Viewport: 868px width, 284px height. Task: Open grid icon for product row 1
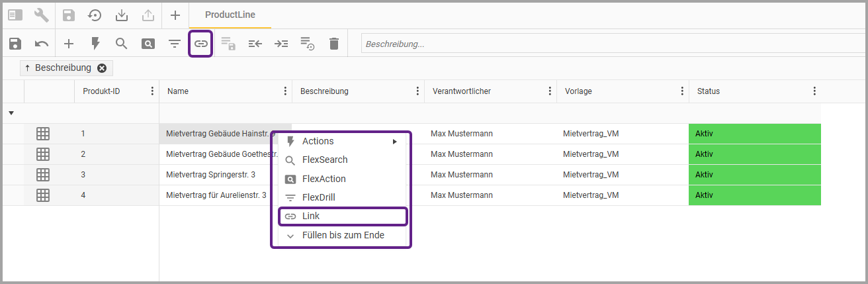click(x=43, y=134)
